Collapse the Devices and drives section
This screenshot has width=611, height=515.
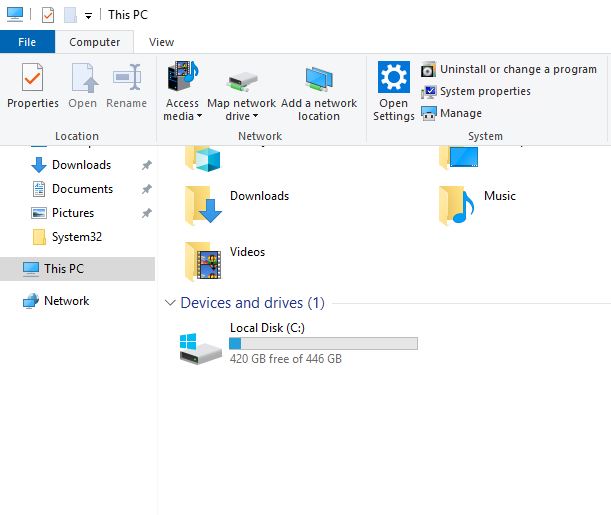click(x=170, y=303)
